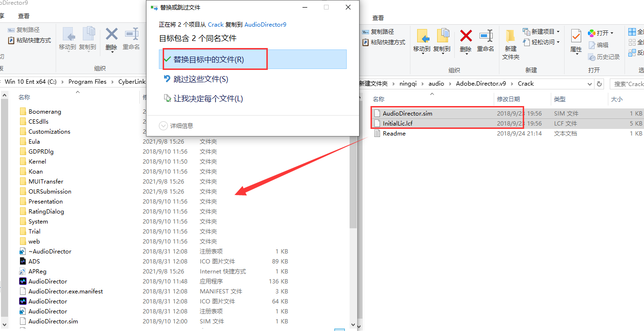Click Program Files in left breadcrumb
The height and width of the screenshot is (331, 644).
(88, 82)
